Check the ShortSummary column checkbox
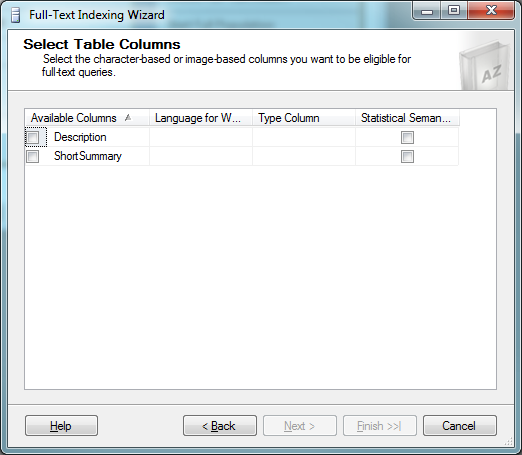The image size is (522, 455). click(33, 156)
